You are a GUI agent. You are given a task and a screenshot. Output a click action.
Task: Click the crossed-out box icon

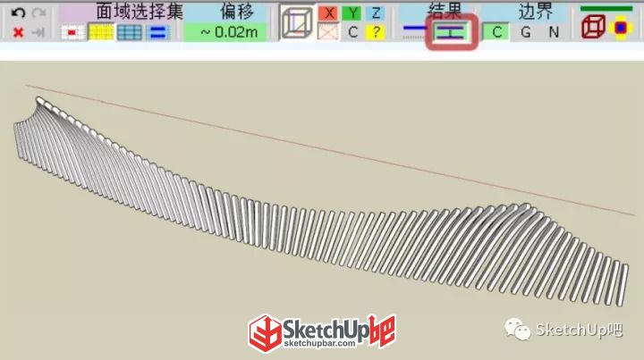tap(328, 32)
